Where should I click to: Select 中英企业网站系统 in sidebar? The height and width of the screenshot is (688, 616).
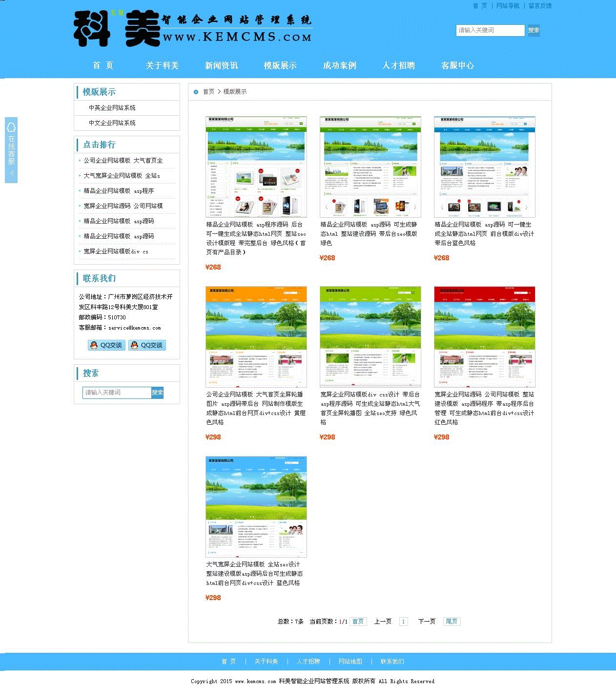coord(112,108)
